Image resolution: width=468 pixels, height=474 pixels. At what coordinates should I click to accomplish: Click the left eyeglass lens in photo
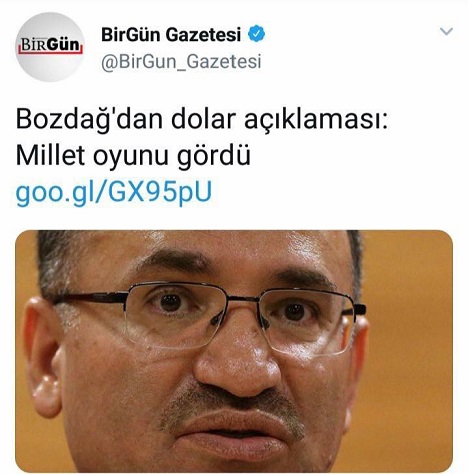[175, 315]
